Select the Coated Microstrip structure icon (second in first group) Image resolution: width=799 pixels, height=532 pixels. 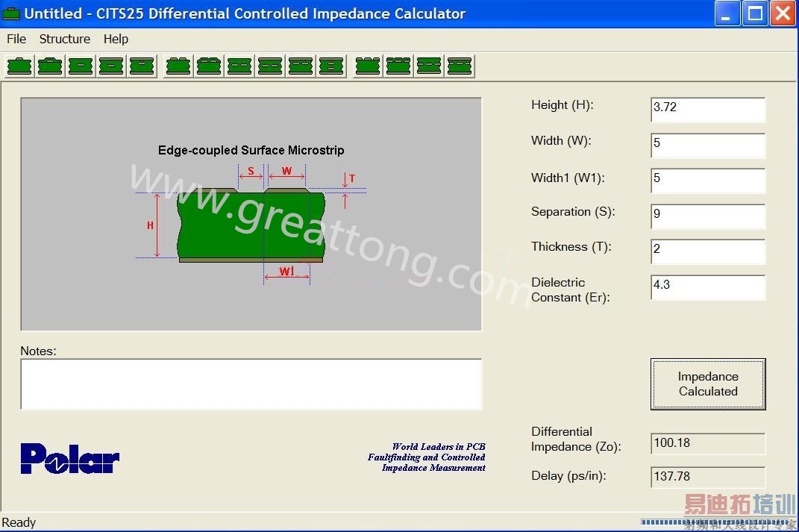[x=50, y=66]
